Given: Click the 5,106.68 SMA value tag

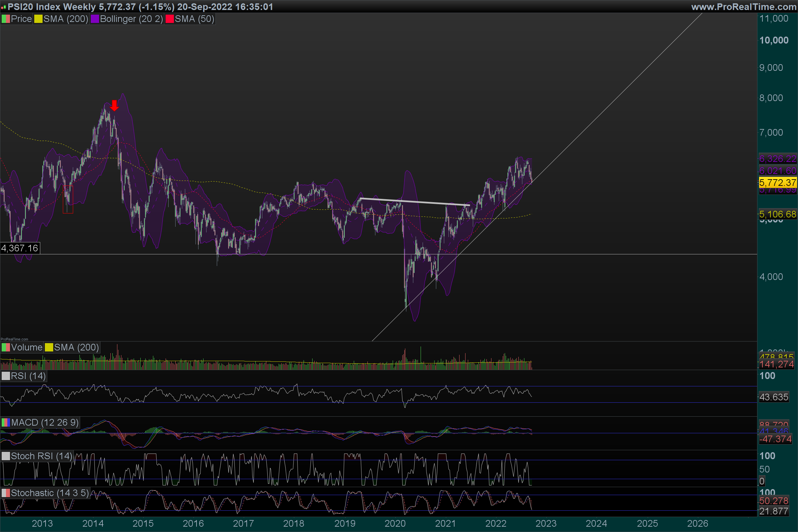Looking at the screenshot, I should pyautogui.click(x=777, y=214).
